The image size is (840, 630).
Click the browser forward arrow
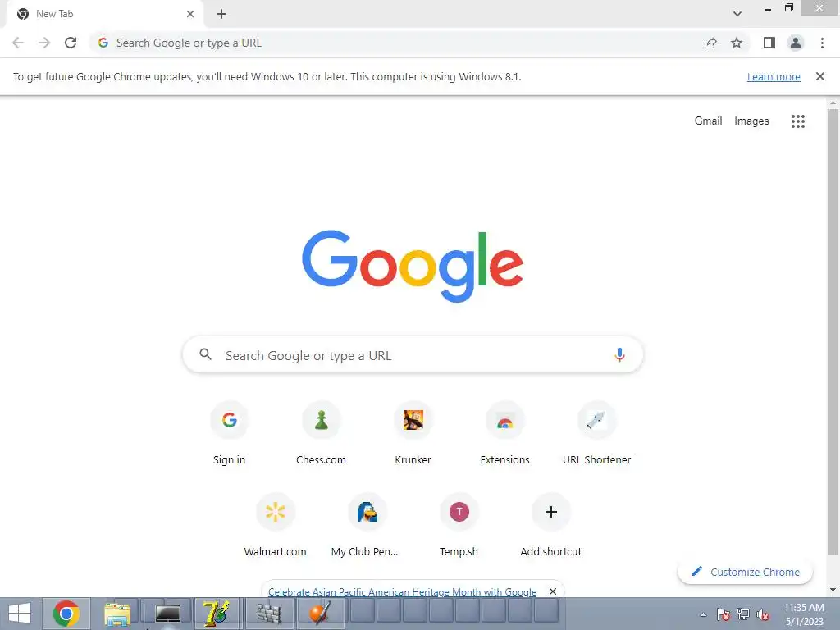pyautogui.click(x=44, y=43)
